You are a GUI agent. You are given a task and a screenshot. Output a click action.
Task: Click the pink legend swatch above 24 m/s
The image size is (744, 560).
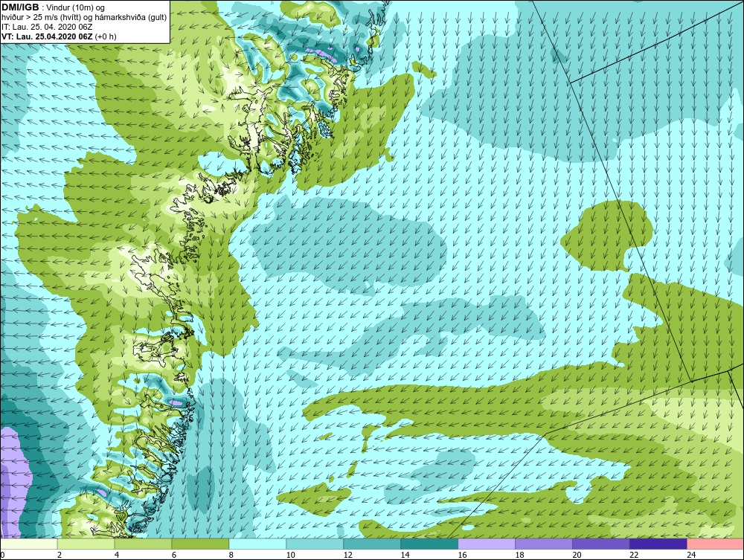(x=716, y=544)
